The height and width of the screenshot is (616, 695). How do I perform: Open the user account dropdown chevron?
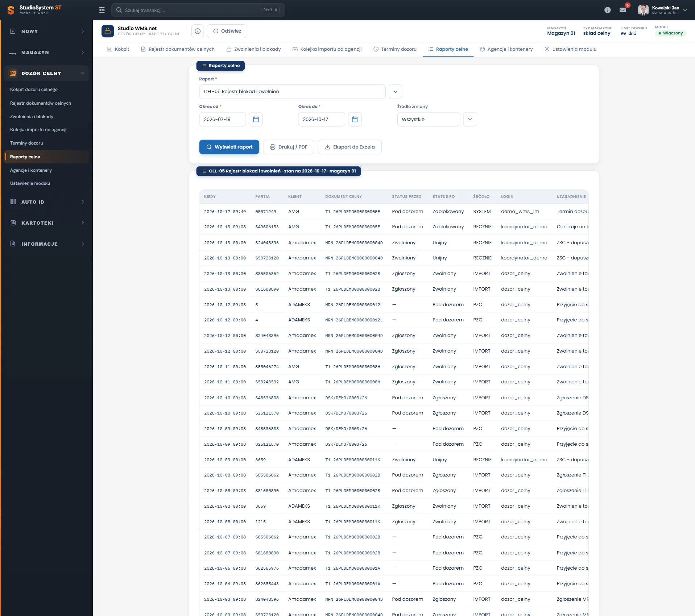click(x=685, y=10)
